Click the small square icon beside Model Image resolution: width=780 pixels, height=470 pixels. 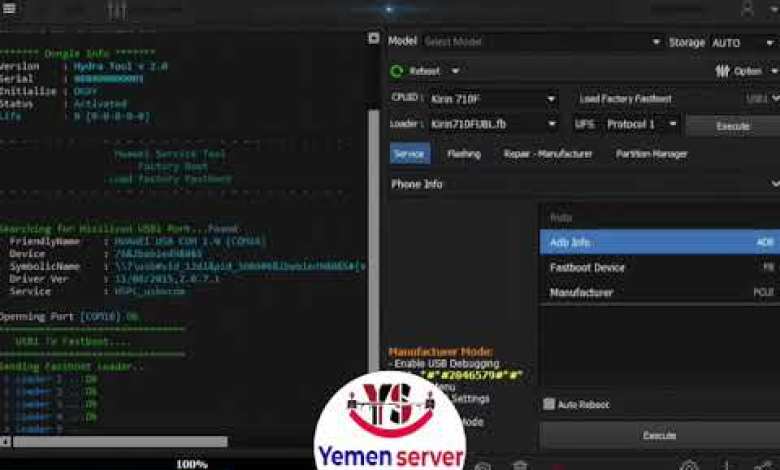tap(374, 42)
